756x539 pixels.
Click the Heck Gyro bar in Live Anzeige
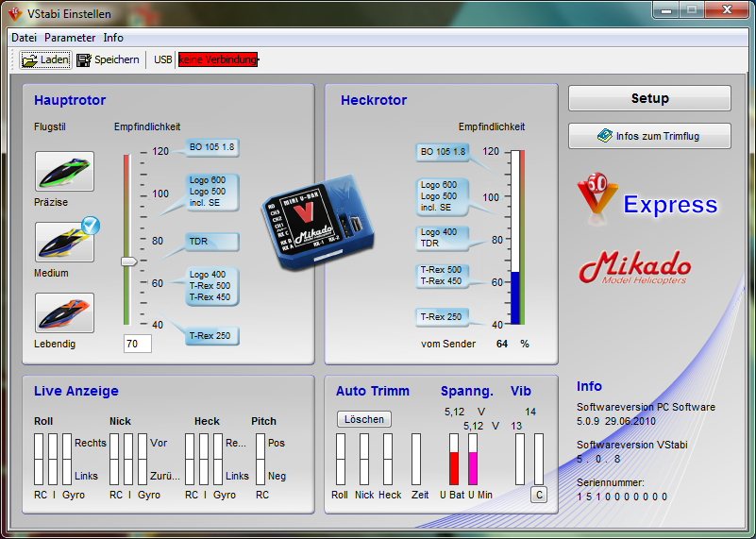pos(218,459)
